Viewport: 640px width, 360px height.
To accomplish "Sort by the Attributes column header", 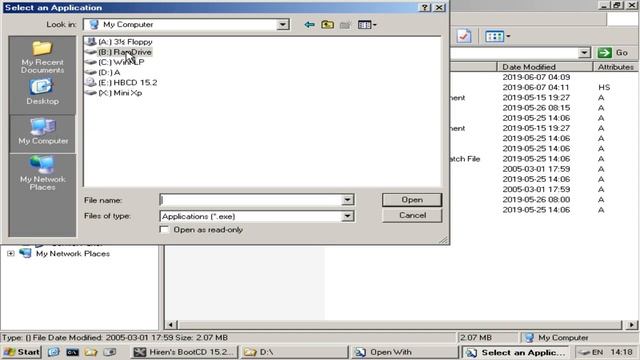I will point(616,67).
